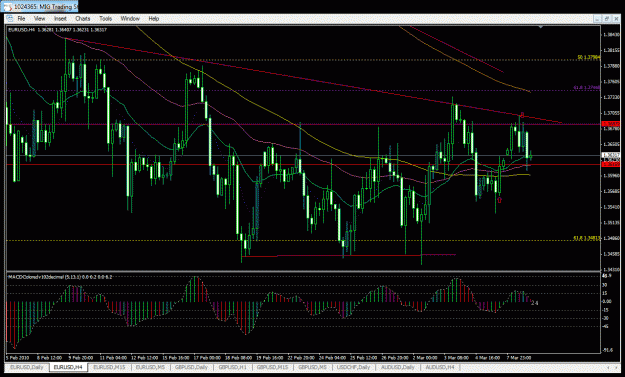The width and height of the screenshot is (625, 377).
Task: Open the AUDUSD,Daily chart tab
Action: [x=398, y=367]
